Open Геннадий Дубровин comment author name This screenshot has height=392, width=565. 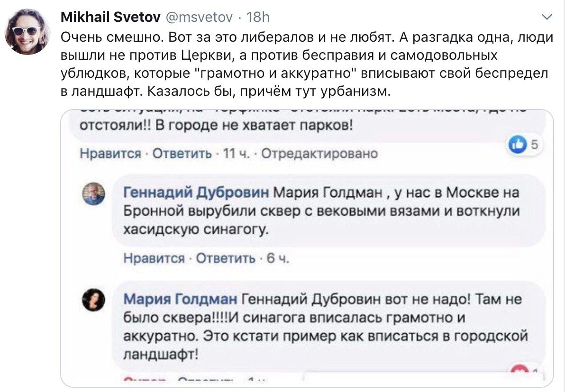coord(196,192)
